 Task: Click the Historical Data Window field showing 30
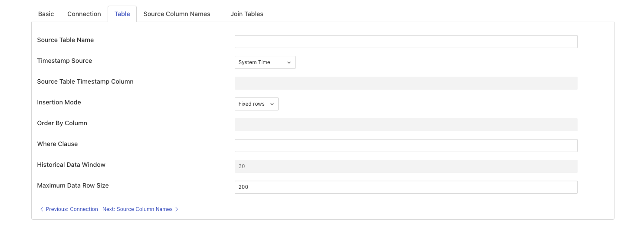(406, 166)
